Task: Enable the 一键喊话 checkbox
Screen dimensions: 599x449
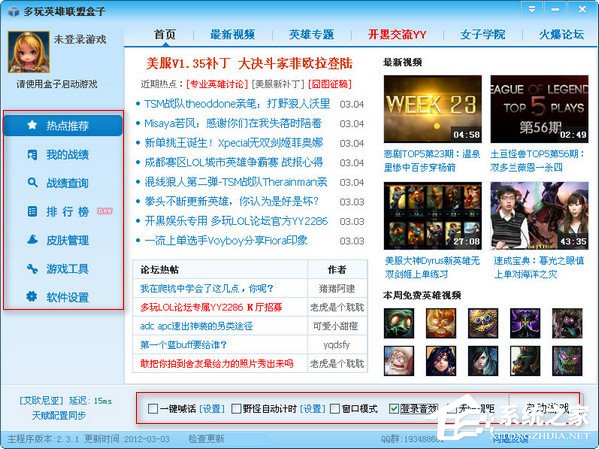Action: click(x=152, y=409)
